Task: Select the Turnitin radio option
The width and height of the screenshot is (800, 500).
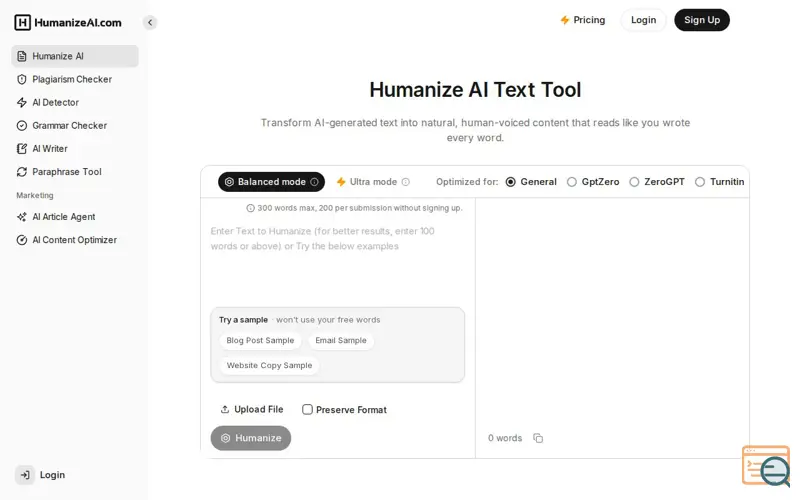Action: click(x=700, y=182)
